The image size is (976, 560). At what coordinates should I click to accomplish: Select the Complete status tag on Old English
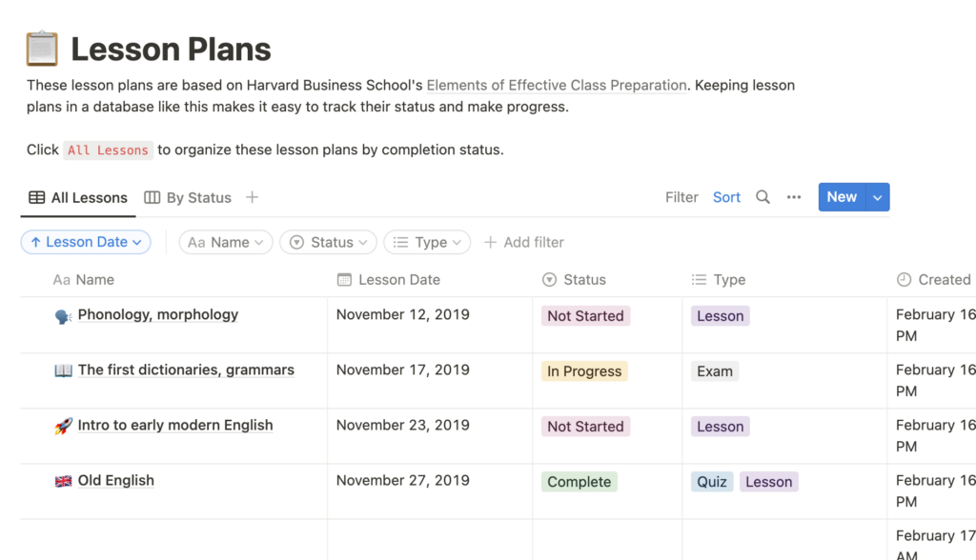click(579, 482)
